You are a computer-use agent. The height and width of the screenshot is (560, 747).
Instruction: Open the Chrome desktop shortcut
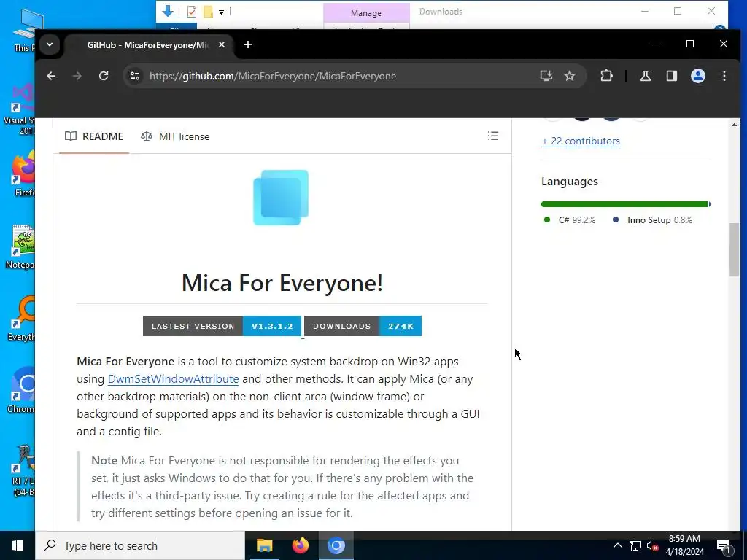click(x=22, y=391)
